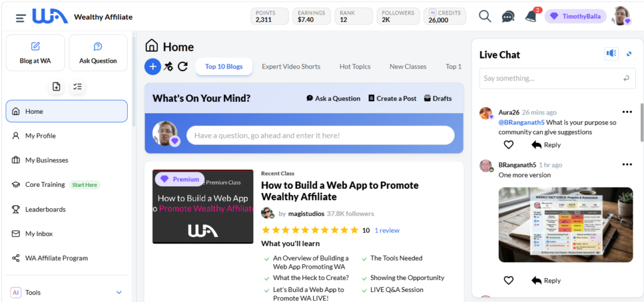This screenshot has width=644, height=302.
Task: Click the Rank 12 stat box
Action: point(353,16)
